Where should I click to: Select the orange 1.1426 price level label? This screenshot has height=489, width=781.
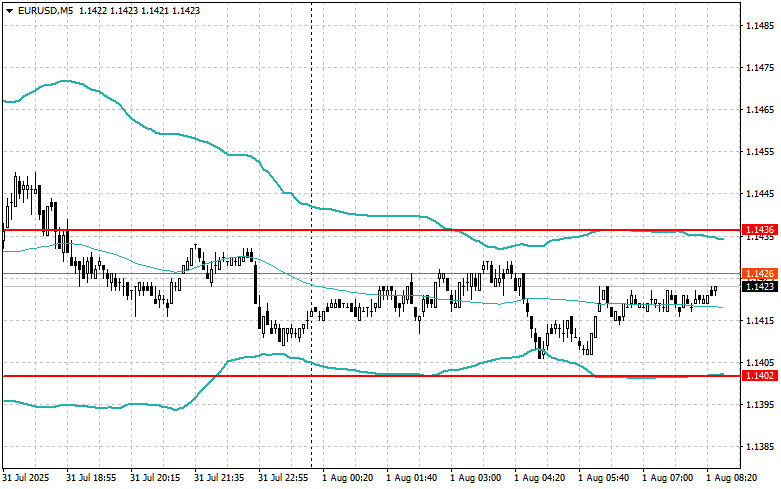tap(760, 273)
